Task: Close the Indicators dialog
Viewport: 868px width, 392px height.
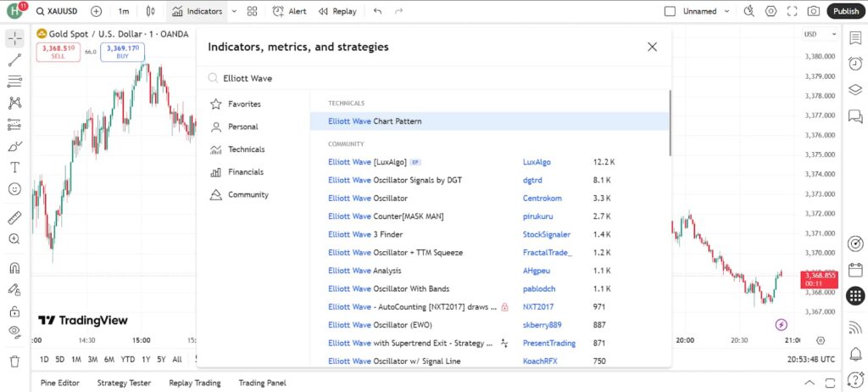Action: [x=652, y=48]
